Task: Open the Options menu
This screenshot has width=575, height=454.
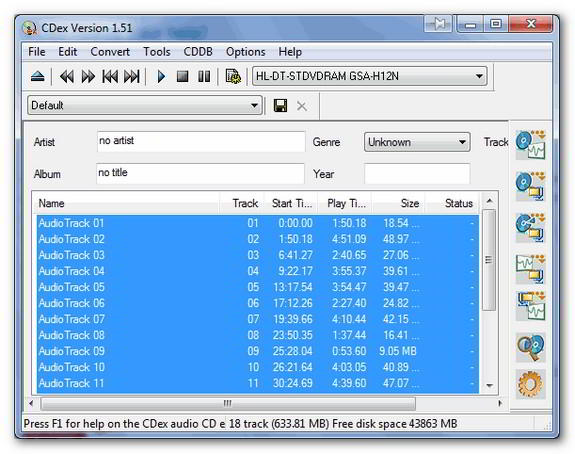Action: pyautogui.click(x=245, y=52)
